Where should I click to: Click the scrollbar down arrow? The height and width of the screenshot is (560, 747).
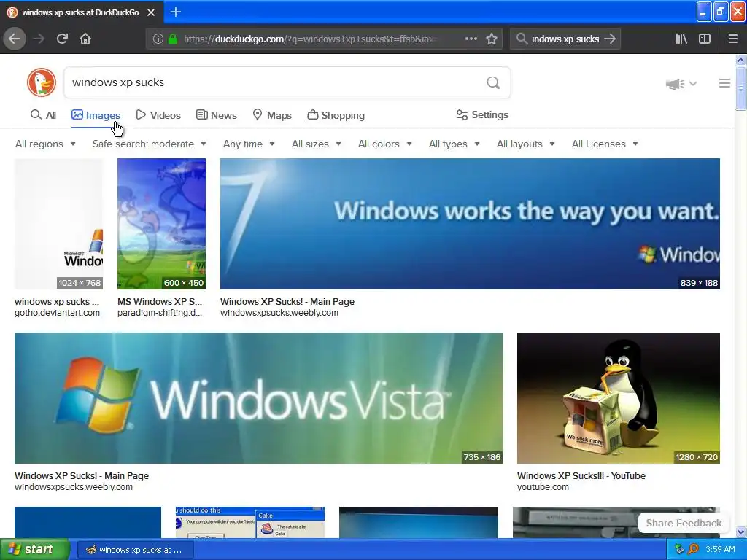click(740, 532)
